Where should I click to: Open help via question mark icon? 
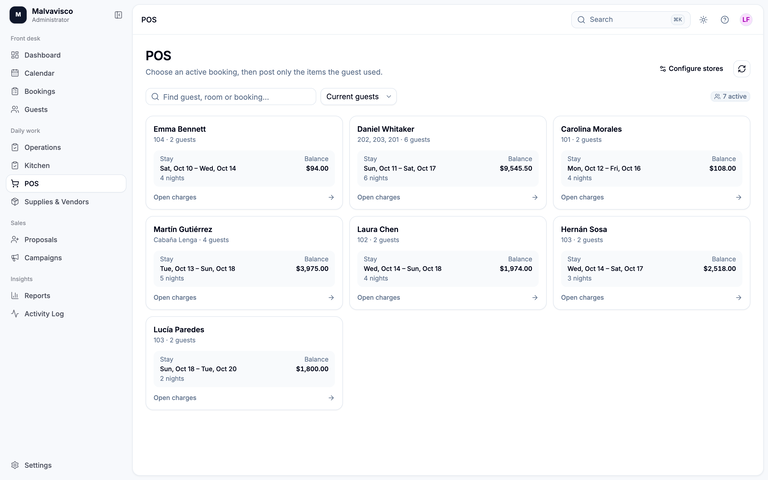click(x=724, y=20)
